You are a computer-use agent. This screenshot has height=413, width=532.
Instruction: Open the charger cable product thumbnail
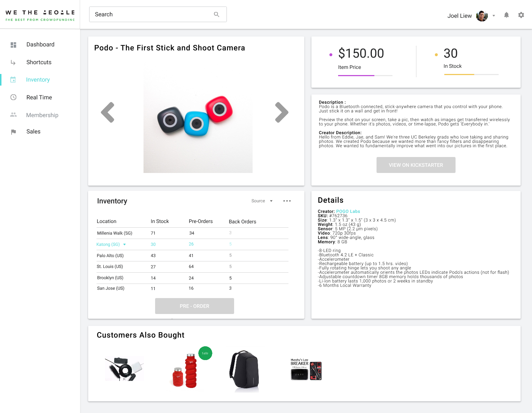(124, 369)
